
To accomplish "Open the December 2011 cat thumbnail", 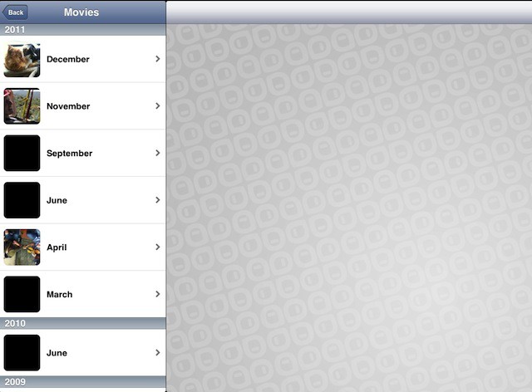I will pos(22,59).
